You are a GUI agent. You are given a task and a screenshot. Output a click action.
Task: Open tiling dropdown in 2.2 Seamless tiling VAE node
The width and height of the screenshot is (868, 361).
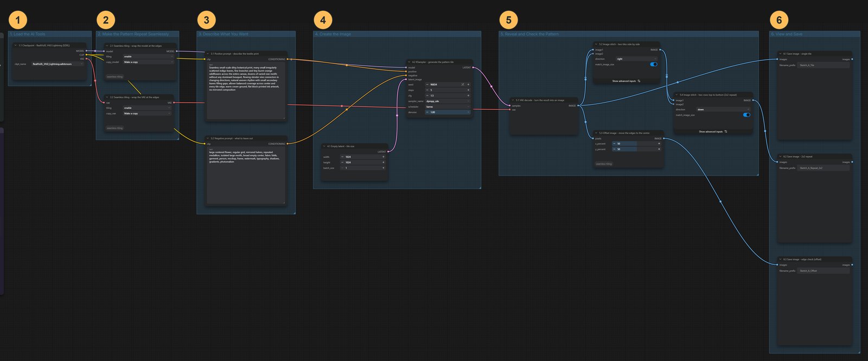click(148, 108)
